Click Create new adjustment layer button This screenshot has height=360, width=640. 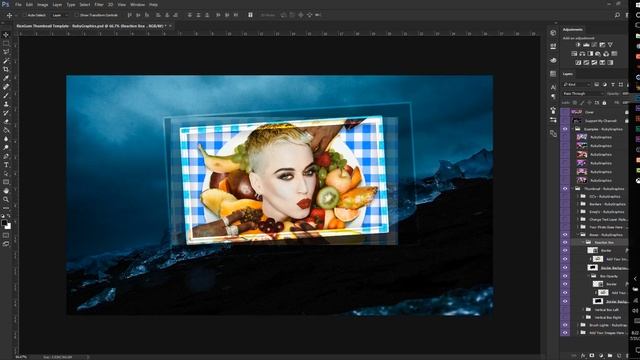tap(601, 356)
